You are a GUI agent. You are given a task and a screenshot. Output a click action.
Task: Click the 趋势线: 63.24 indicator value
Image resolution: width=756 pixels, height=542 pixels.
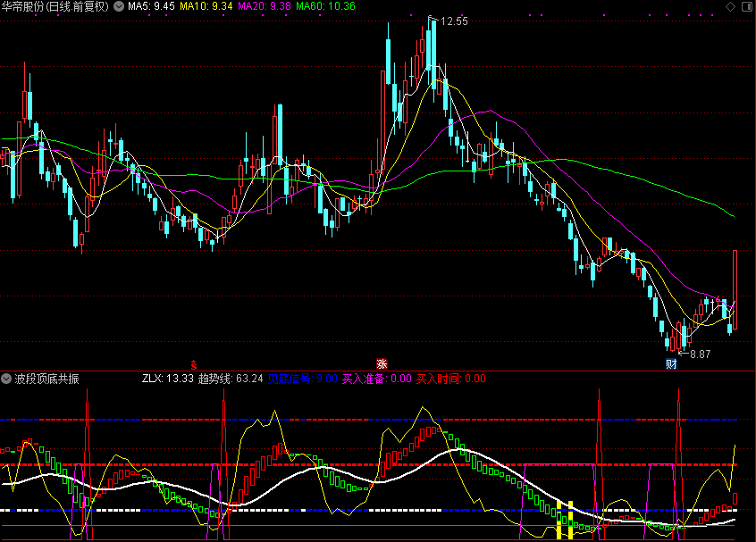point(231,379)
